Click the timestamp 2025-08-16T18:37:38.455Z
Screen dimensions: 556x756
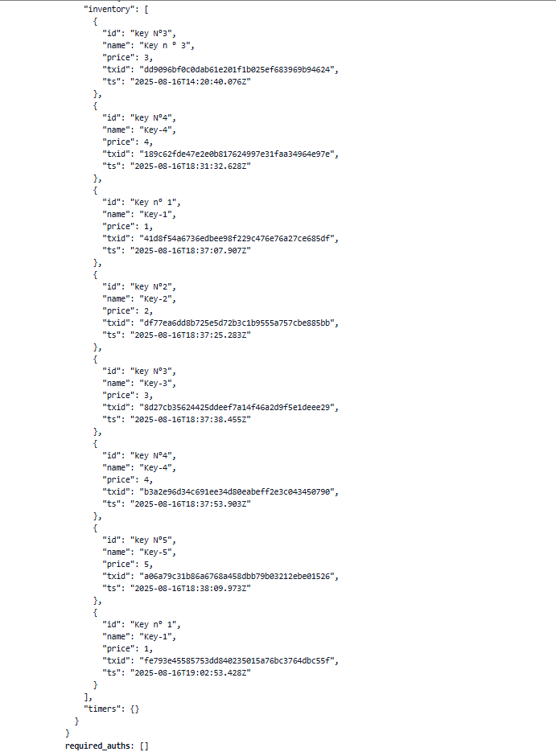[x=191, y=419]
